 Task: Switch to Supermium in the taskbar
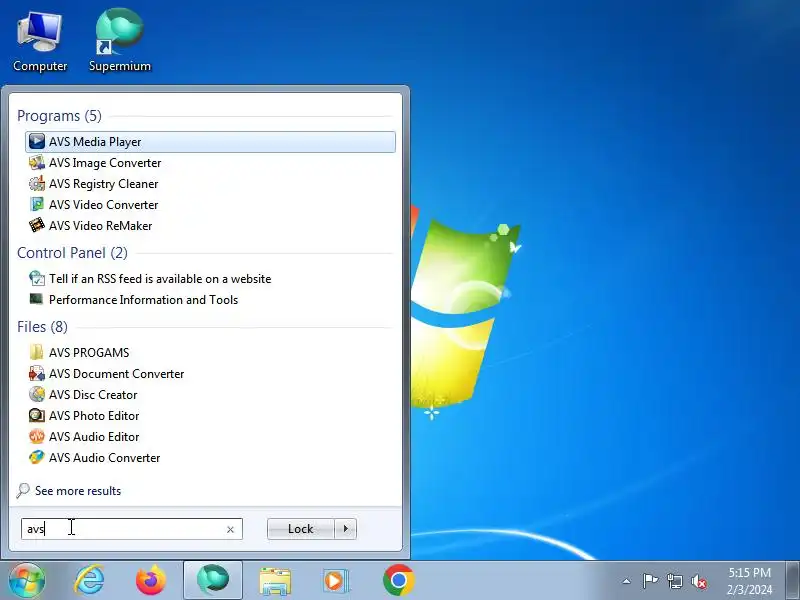pos(213,580)
